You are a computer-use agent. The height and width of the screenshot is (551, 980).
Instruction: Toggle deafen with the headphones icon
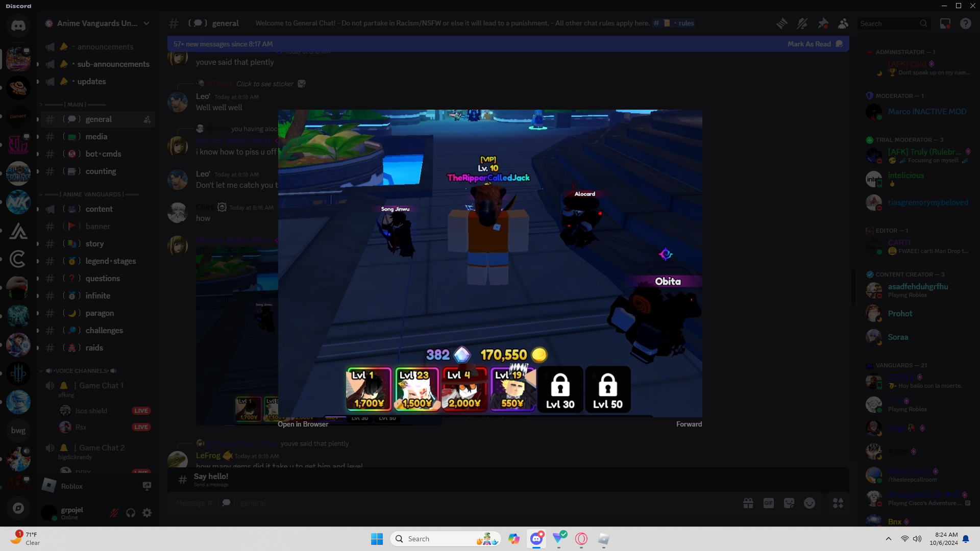coord(131,513)
